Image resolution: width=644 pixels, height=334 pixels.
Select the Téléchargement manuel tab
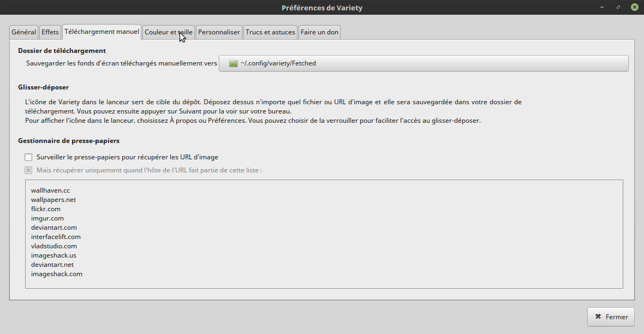(x=102, y=32)
